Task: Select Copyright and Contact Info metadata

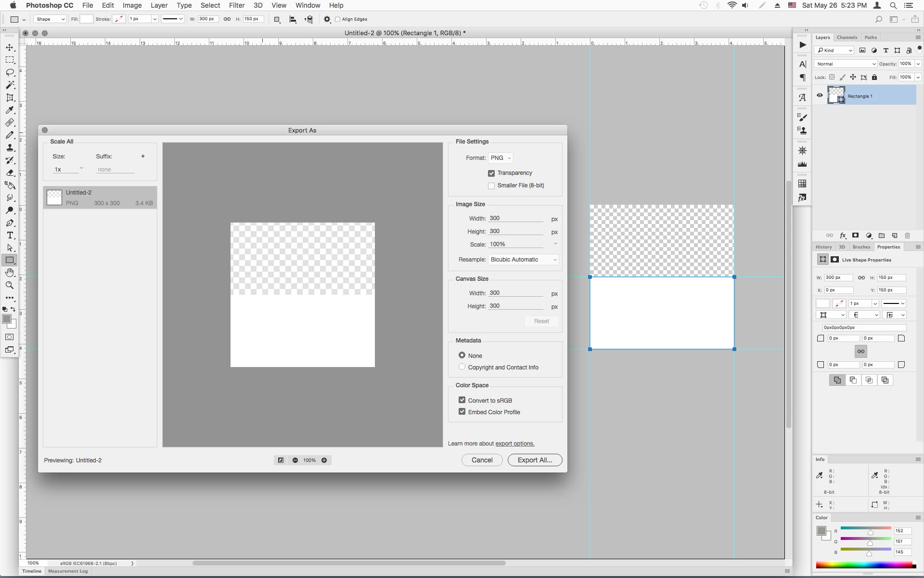Action: 462,367
